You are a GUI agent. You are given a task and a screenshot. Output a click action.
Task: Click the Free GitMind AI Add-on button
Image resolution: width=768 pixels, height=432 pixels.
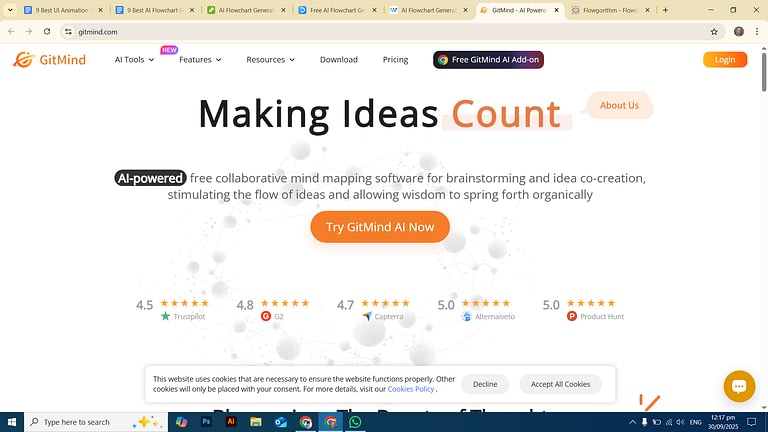(x=488, y=60)
